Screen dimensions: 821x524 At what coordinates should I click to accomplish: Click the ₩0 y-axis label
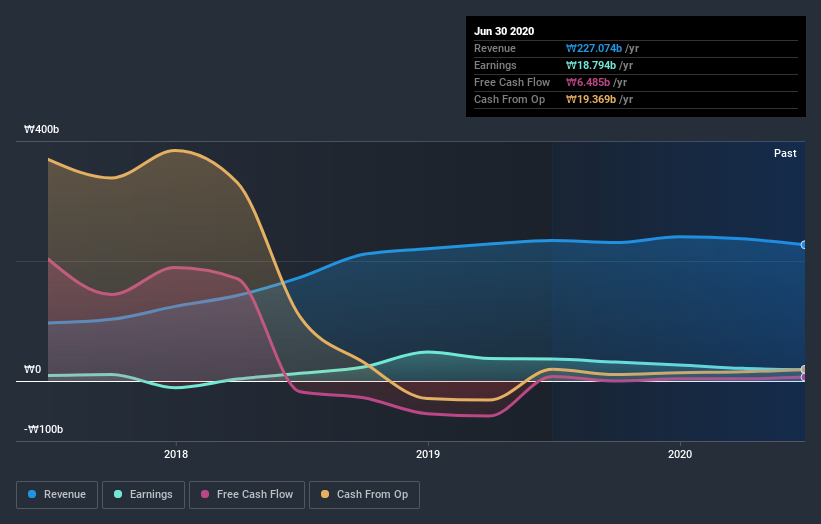tap(32, 370)
